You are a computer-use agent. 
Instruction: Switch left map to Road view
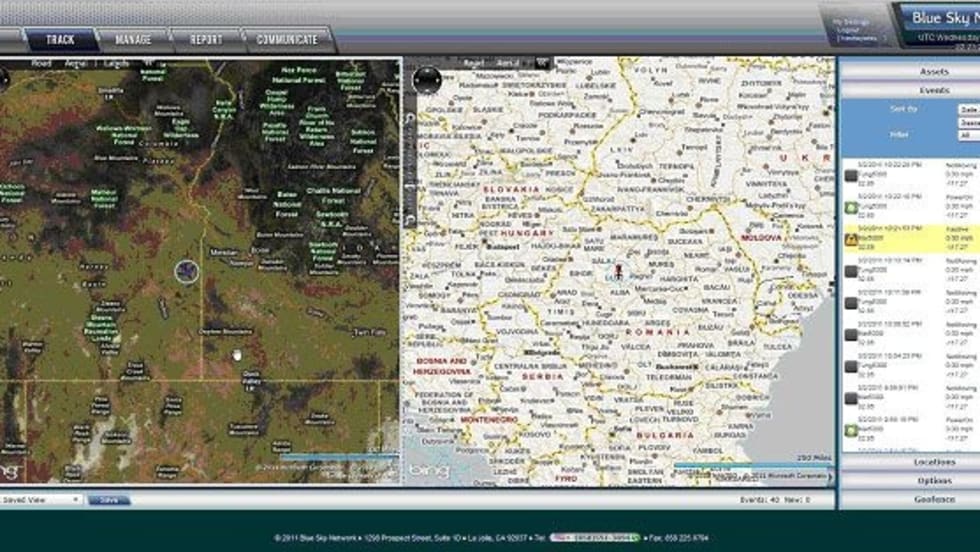point(41,63)
